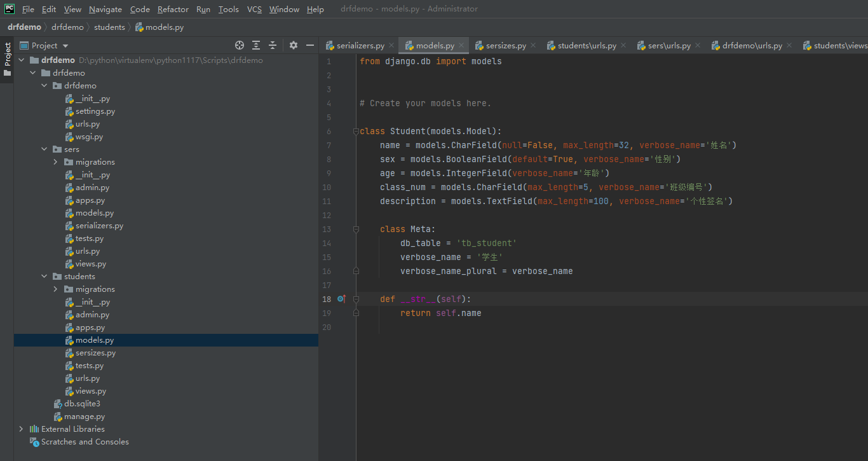Close the sers\urls.py tab
Viewport: 868px width, 461px height.
click(x=698, y=45)
